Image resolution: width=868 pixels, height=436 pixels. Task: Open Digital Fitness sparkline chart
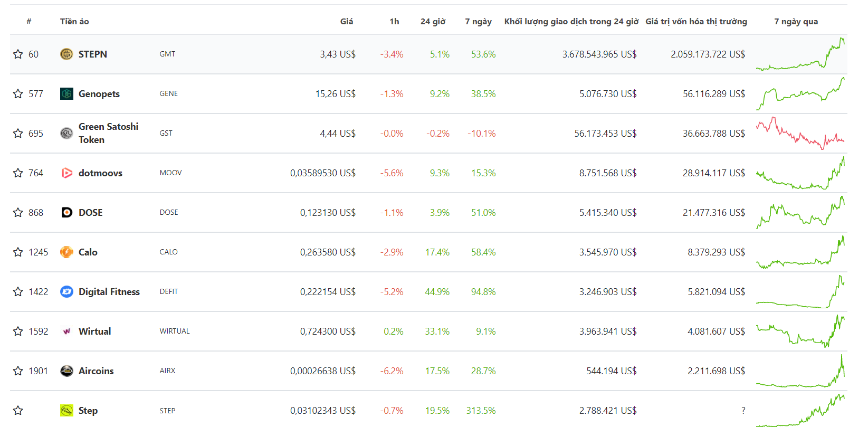tap(800, 291)
